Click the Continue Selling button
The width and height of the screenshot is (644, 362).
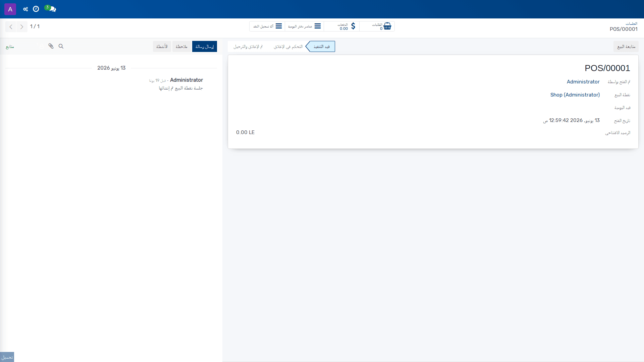[626, 47]
